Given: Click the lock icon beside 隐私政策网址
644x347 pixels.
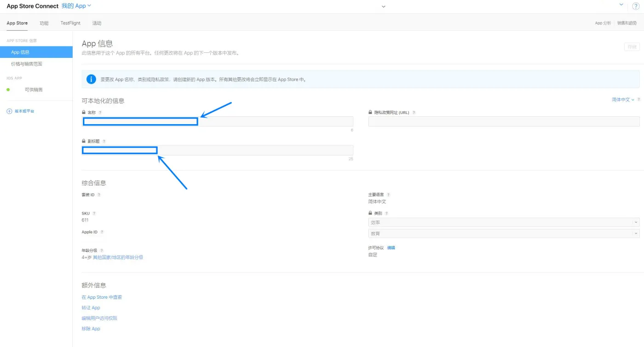Looking at the screenshot, I should pyautogui.click(x=370, y=112).
